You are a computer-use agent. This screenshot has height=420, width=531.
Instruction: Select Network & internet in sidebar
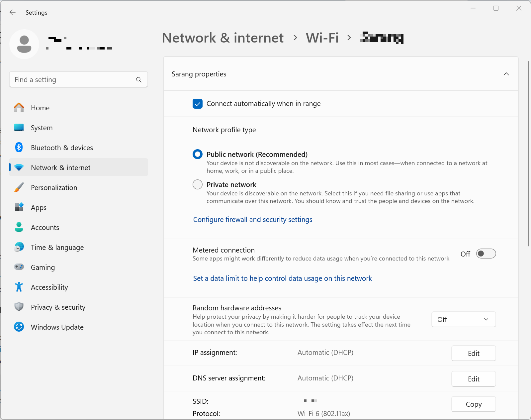click(78, 167)
